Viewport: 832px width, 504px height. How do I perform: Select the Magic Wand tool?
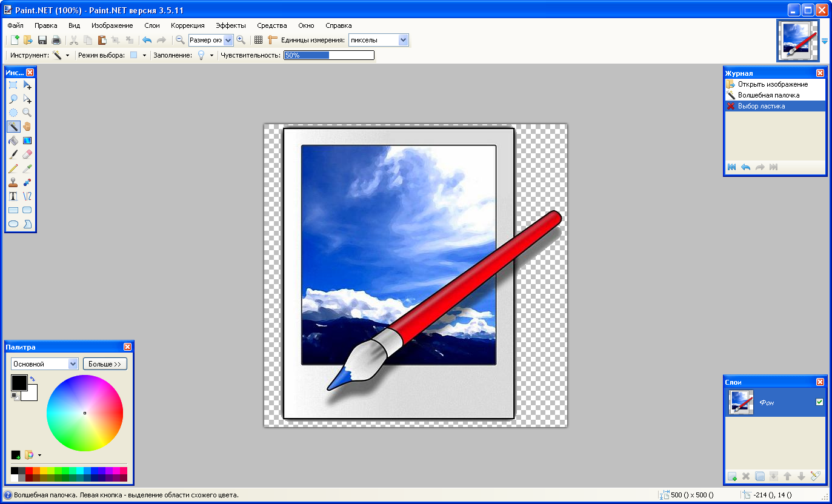(13, 127)
